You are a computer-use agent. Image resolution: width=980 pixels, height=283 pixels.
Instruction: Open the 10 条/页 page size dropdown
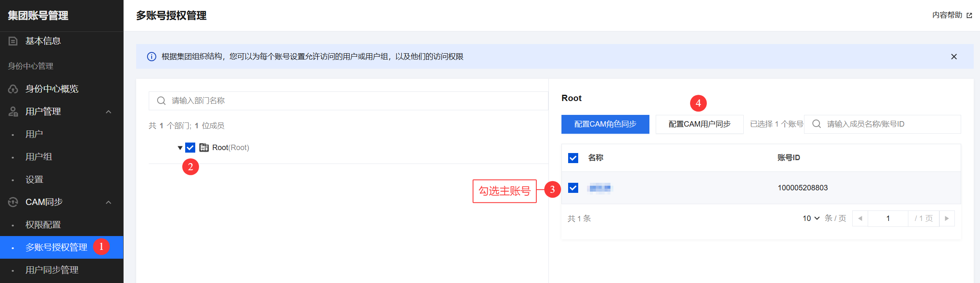click(x=811, y=218)
